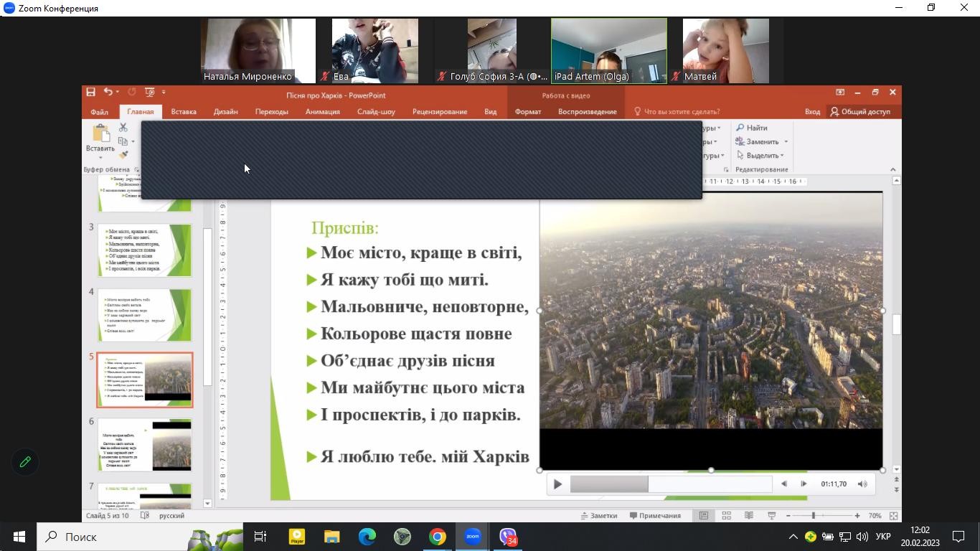The image size is (980, 551).
Task: Click the Заменить button
Action: (758, 141)
